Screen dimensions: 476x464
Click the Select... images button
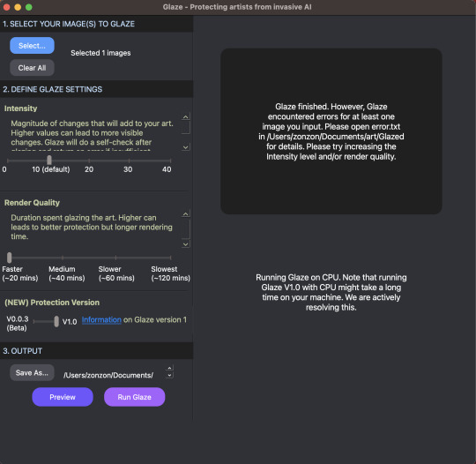coord(32,46)
